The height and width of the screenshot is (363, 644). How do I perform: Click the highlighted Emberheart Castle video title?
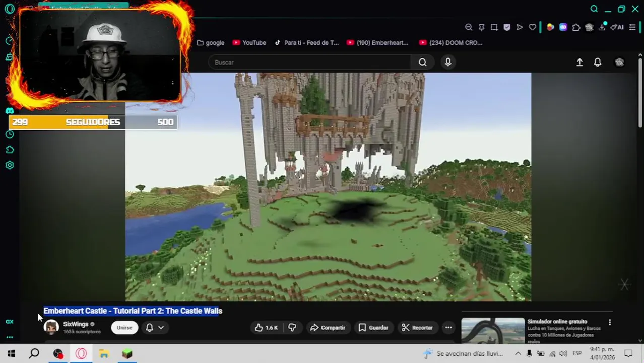pyautogui.click(x=133, y=311)
